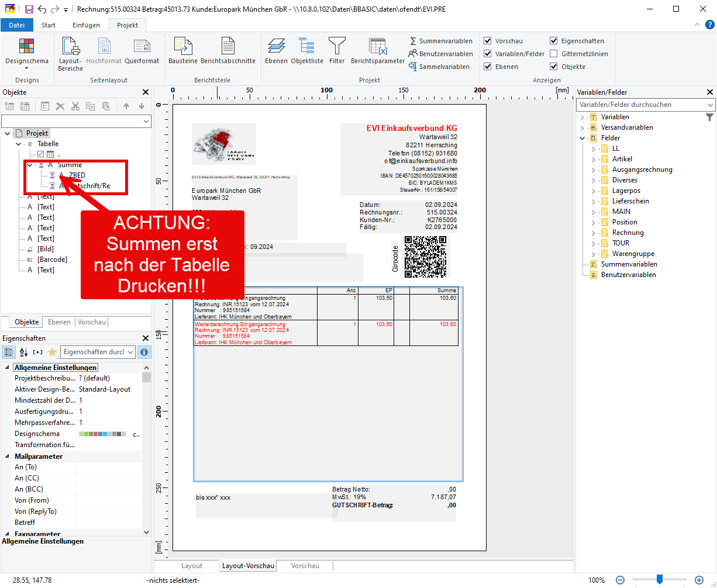
Task: Click the star favorites icon in Eigenschaften
Action: 52,352
